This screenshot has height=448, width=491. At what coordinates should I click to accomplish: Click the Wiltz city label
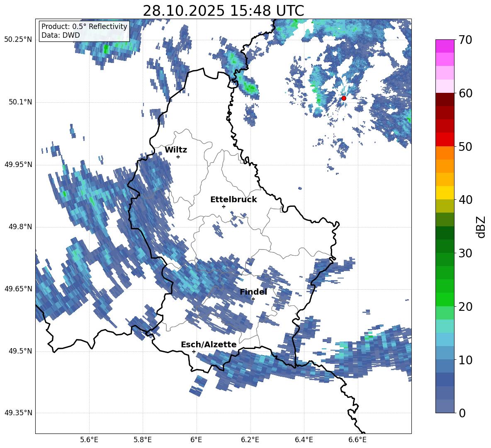tap(176, 150)
